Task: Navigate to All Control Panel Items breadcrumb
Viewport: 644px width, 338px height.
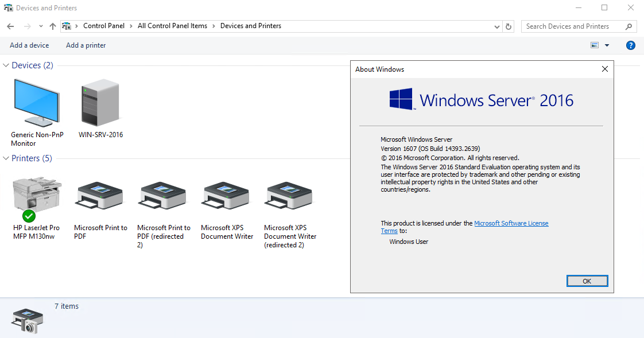Action: pyautogui.click(x=173, y=26)
